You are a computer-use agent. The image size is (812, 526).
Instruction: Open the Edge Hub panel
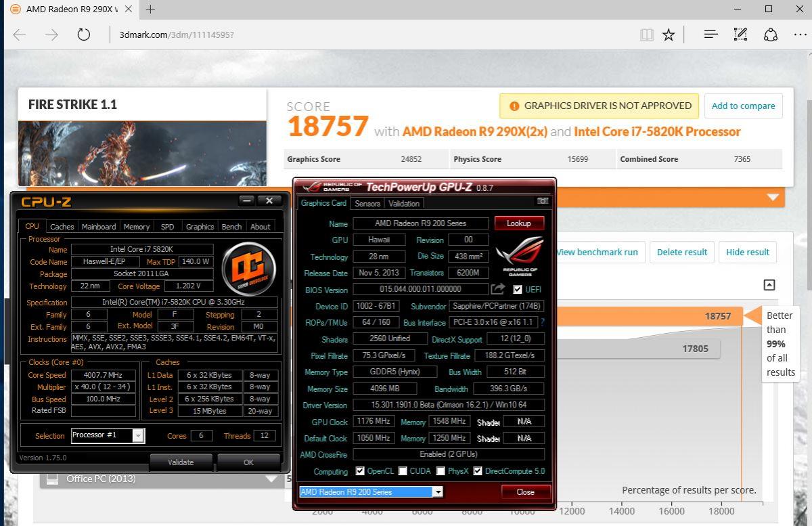tap(710, 35)
